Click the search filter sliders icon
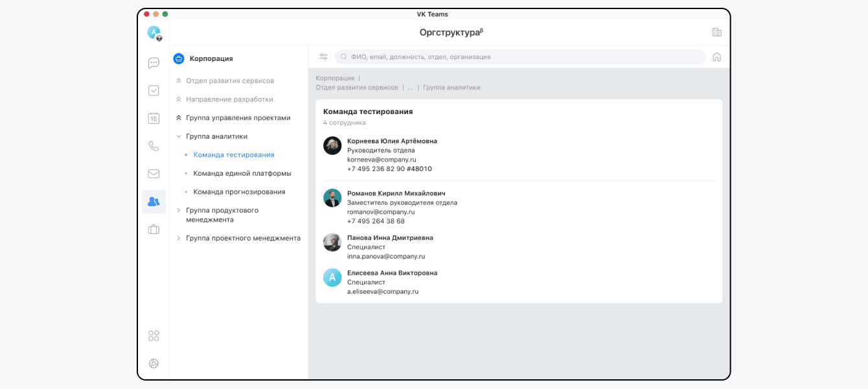868x389 pixels. [323, 57]
